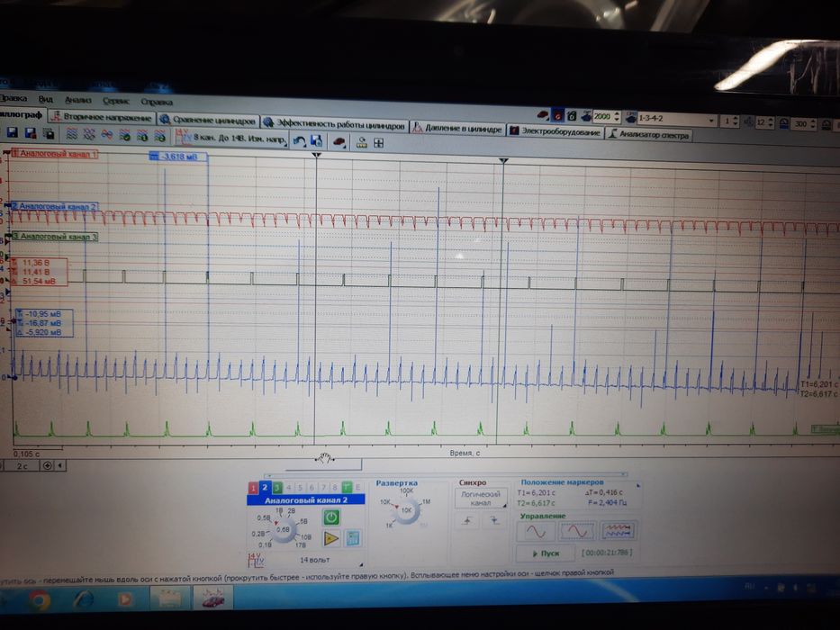Click the first waveform display mode icon
This screenshot has width=840, height=630.
[x=71, y=134]
